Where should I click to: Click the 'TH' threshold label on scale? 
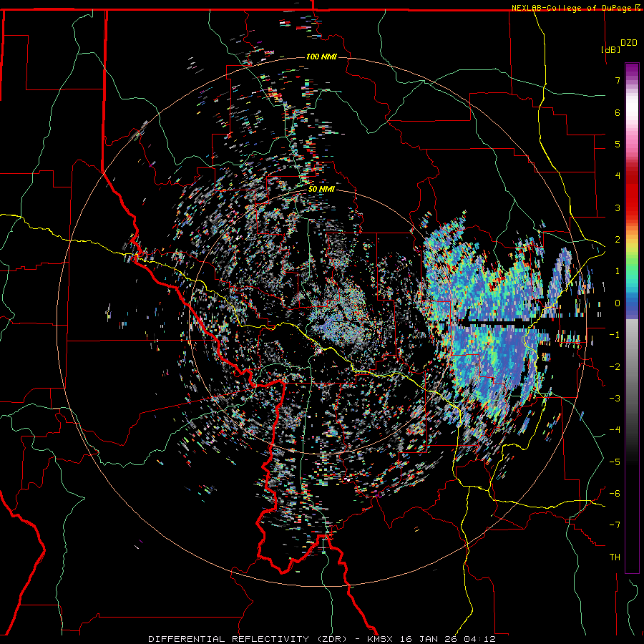pyautogui.click(x=615, y=557)
